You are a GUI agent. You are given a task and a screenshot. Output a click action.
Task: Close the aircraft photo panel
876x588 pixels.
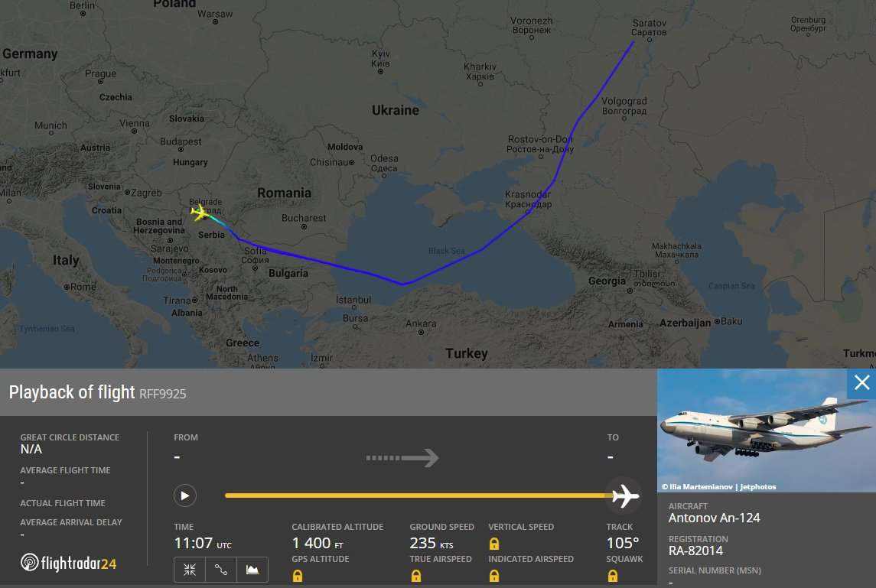coord(861,383)
